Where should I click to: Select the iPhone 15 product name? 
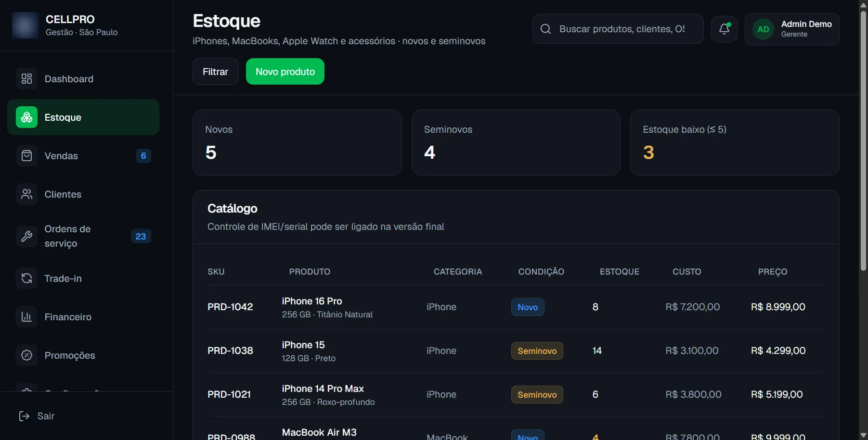click(x=303, y=345)
